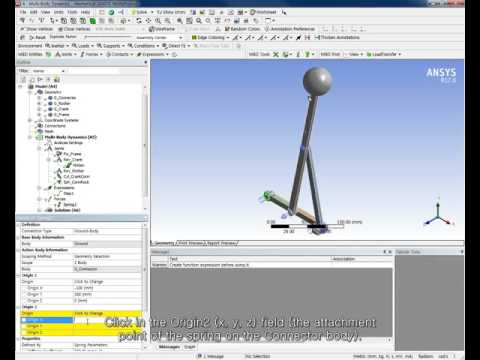480x360 pixels.
Task: Open the Supports dropdown
Action: [110, 46]
